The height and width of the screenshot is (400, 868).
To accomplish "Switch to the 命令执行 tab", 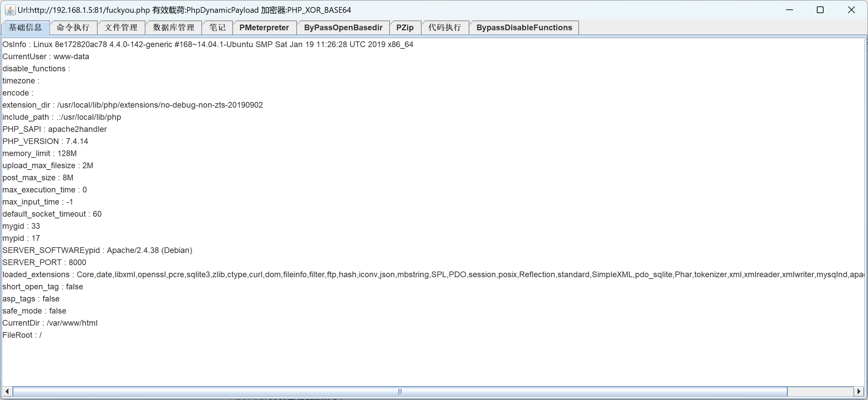I will pos(73,28).
